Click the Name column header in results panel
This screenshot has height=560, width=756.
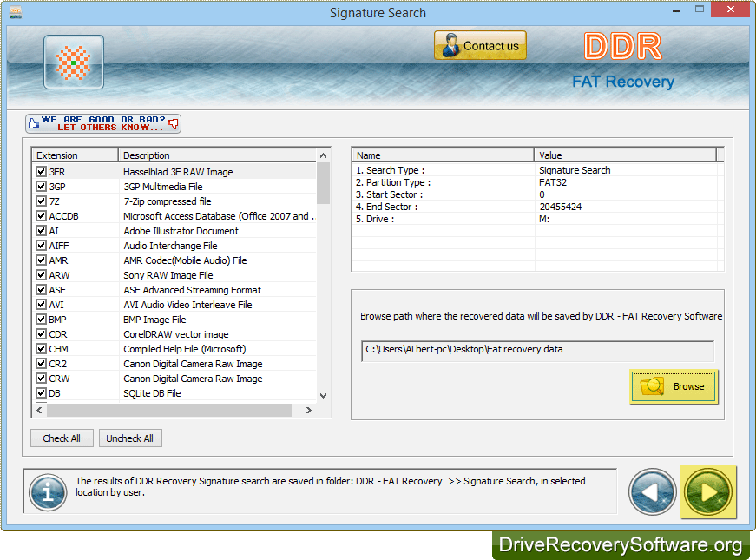[x=434, y=155]
